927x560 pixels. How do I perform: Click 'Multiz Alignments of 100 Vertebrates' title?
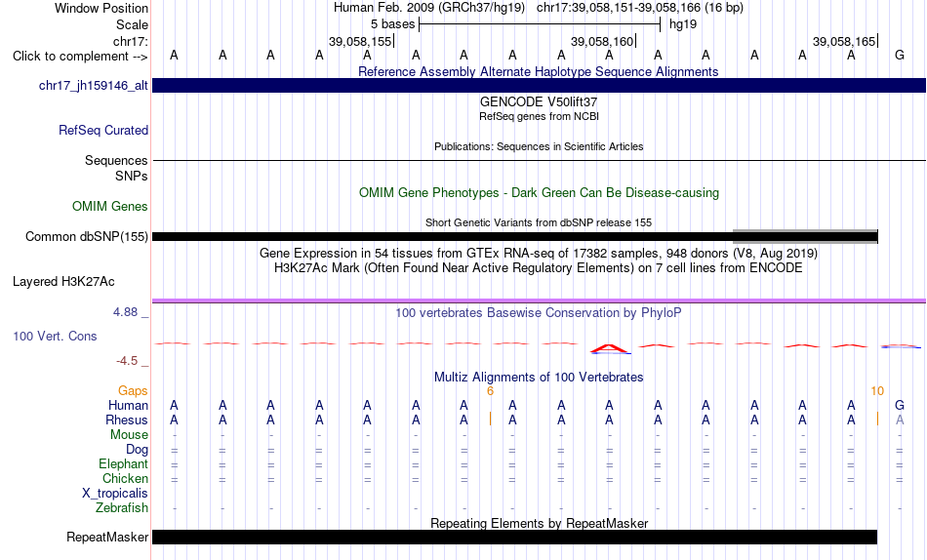click(539, 378)
